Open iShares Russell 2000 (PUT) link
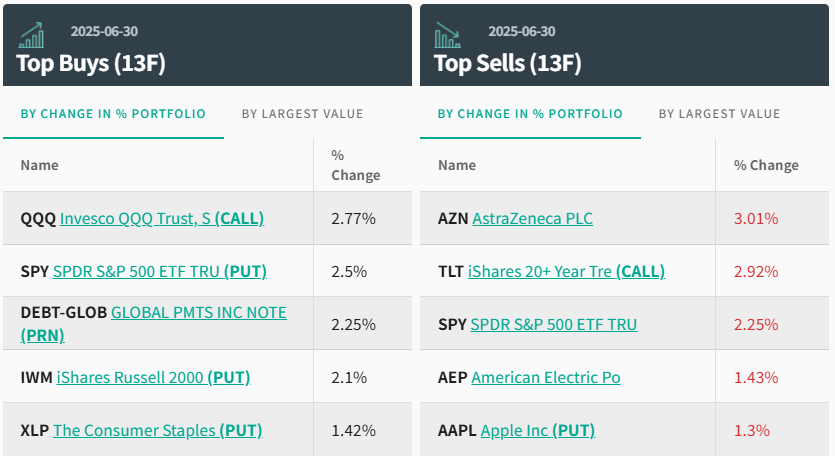835x456 pixels. (x=153, y=377)
